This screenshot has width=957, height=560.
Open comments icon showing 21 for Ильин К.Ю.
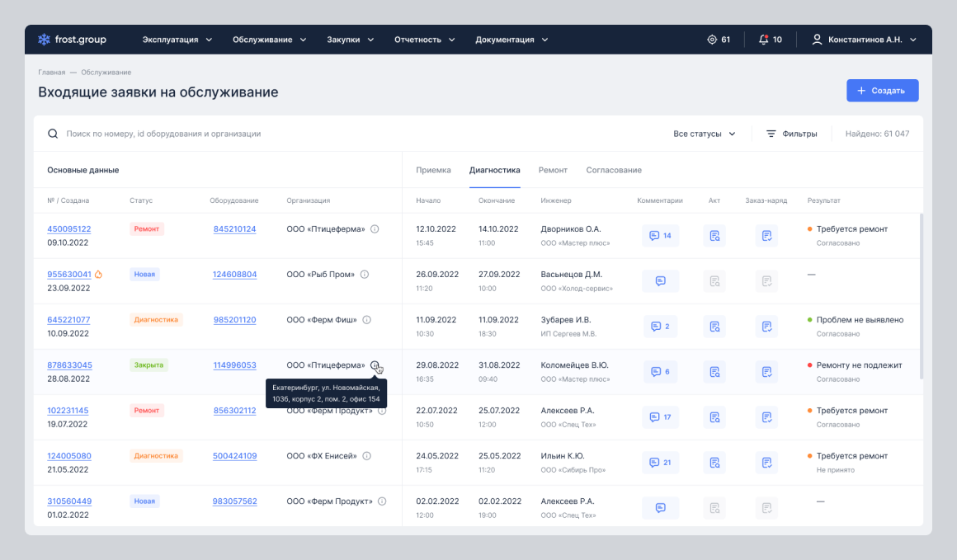(660, 463)
